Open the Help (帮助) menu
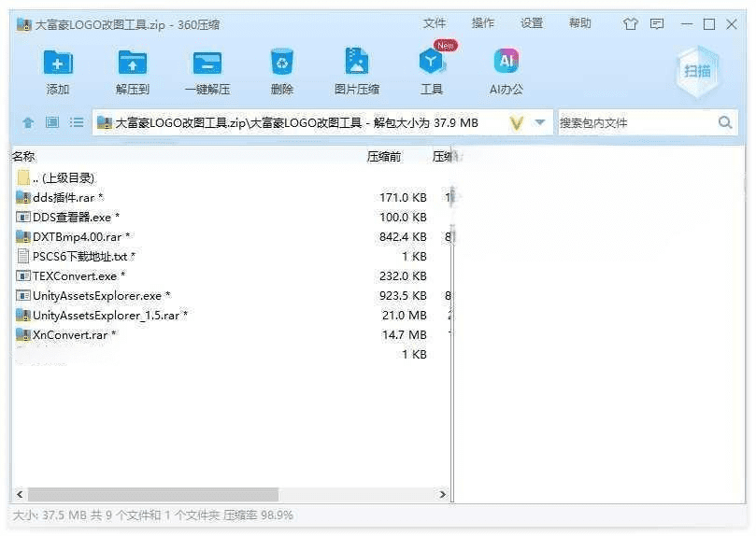This screenshot has height=536, width=756. pos(580,23)
